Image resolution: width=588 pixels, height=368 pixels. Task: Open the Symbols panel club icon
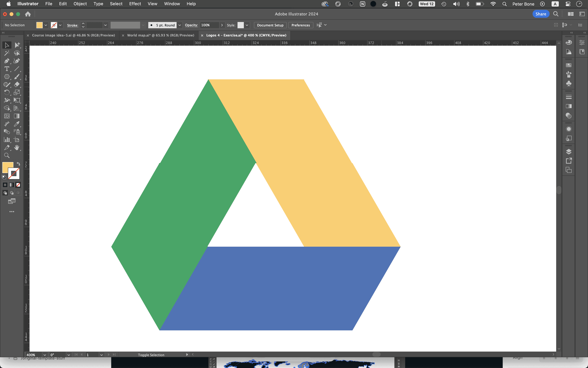click(569, 83)
